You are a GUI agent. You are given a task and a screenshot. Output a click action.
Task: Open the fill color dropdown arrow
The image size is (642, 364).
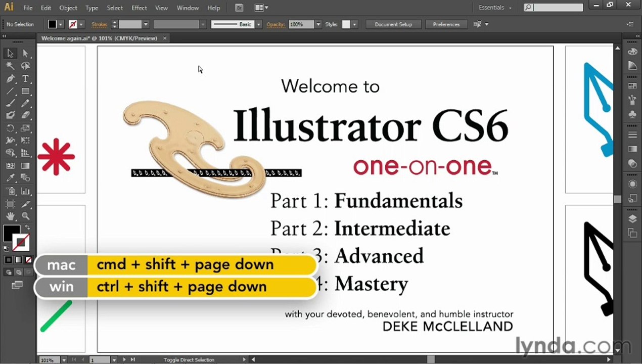point(60,24)
